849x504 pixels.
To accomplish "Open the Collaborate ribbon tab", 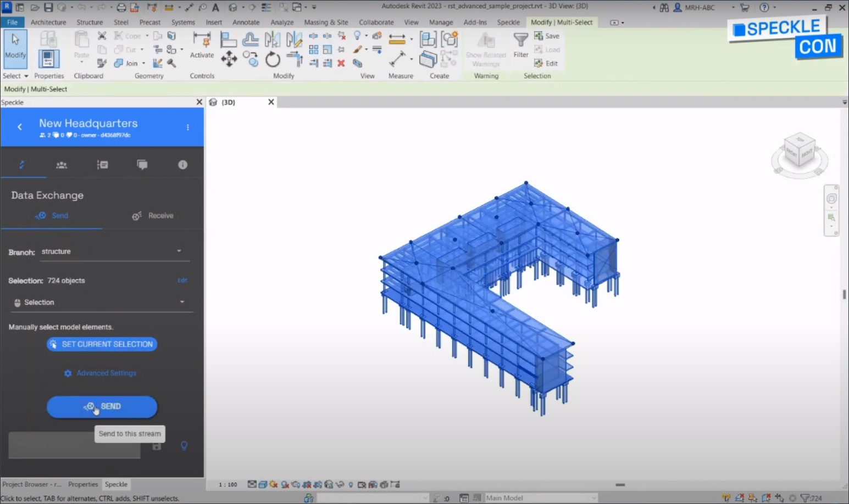I will coord(376,23).
